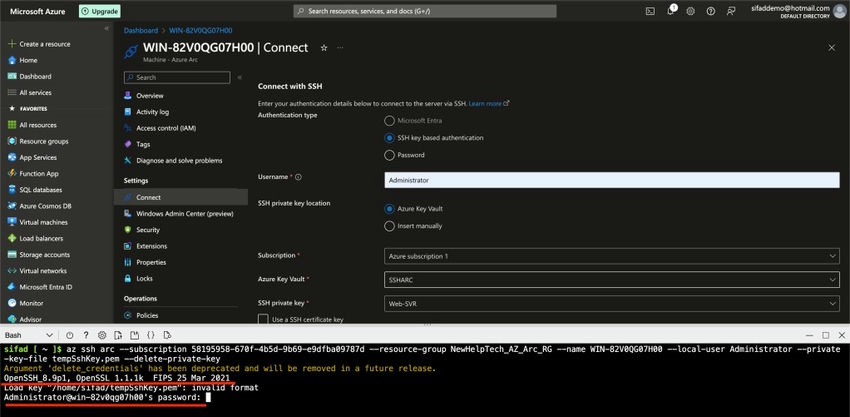Collapse the resource menu with double chevron
This screenshot has height=417, width=850.
(x=240, y=78)
